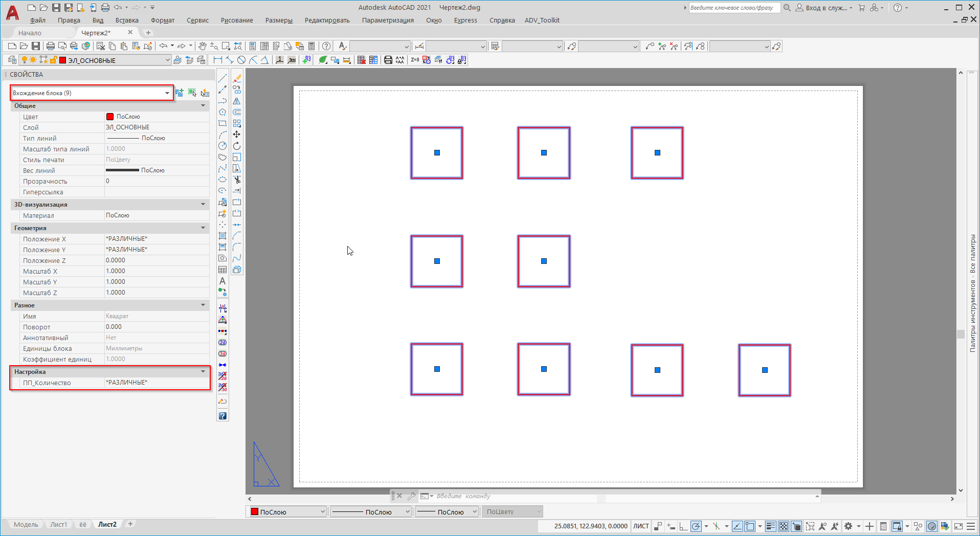Image resolution: width=980 pixels, height=536 pixels.
Task: Open Layer Properties Manager icon
Action: [12, 60]
